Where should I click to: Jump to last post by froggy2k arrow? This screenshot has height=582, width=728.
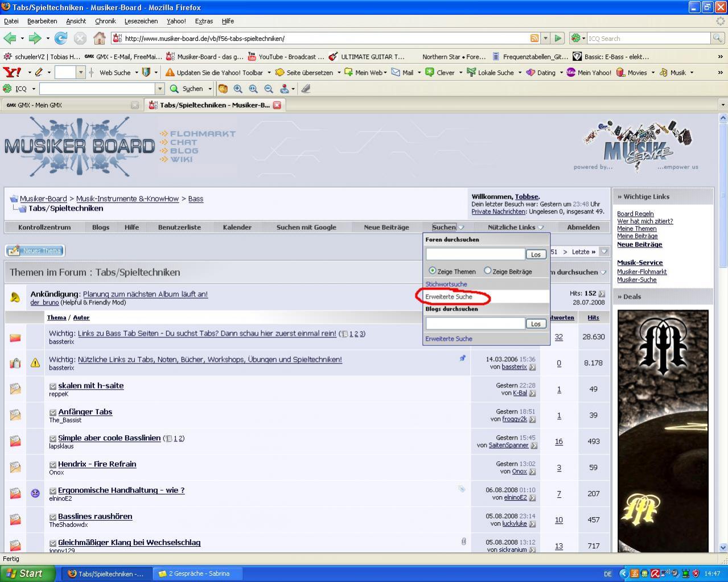click(x=532, y=419)
